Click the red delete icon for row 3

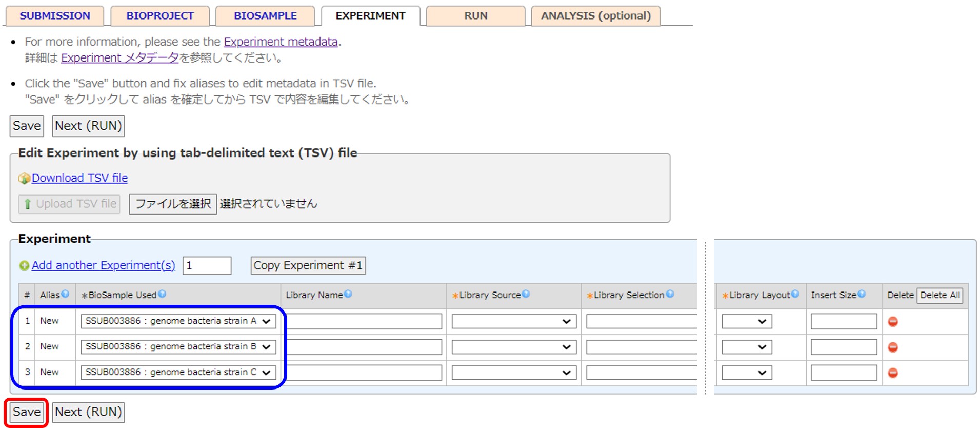tap(893, 373)
